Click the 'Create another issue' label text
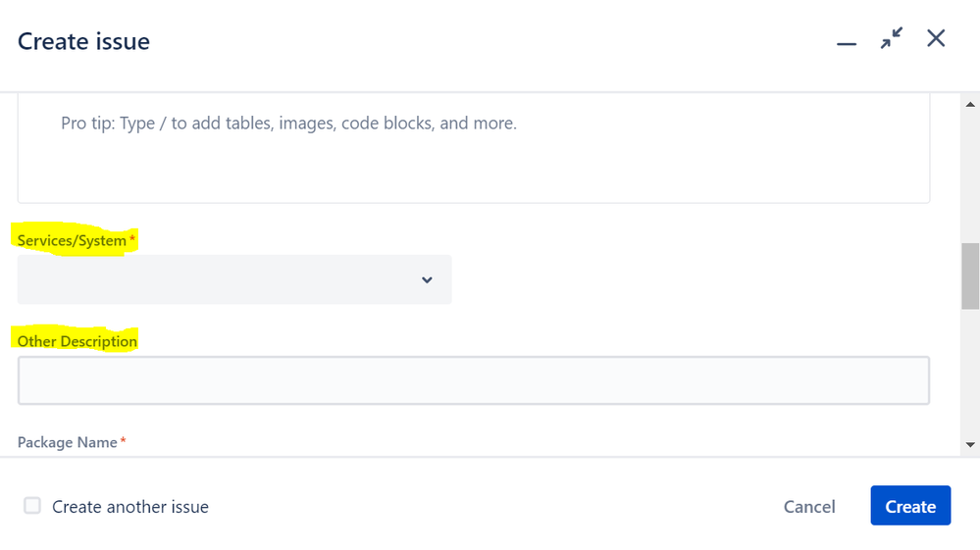This screenshot has width=980, height=550. pos(130,506)
